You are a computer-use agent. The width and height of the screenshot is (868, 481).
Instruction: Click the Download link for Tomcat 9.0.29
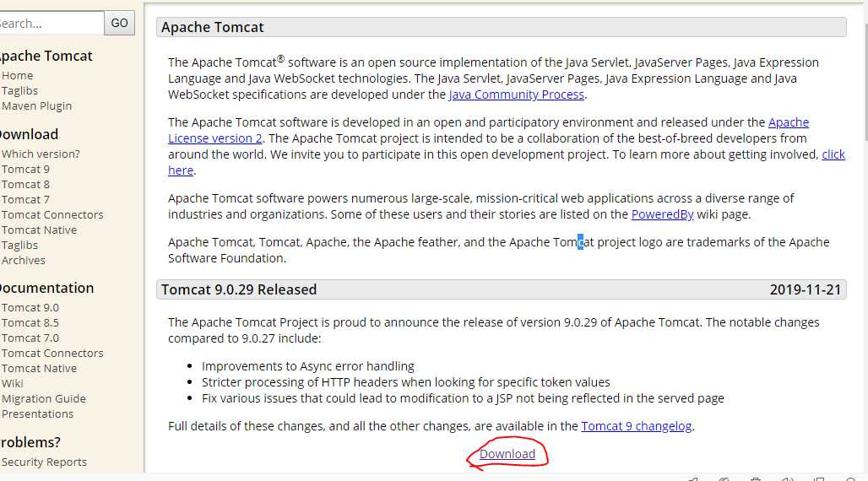pyautogui.click(x=507, y=454)
